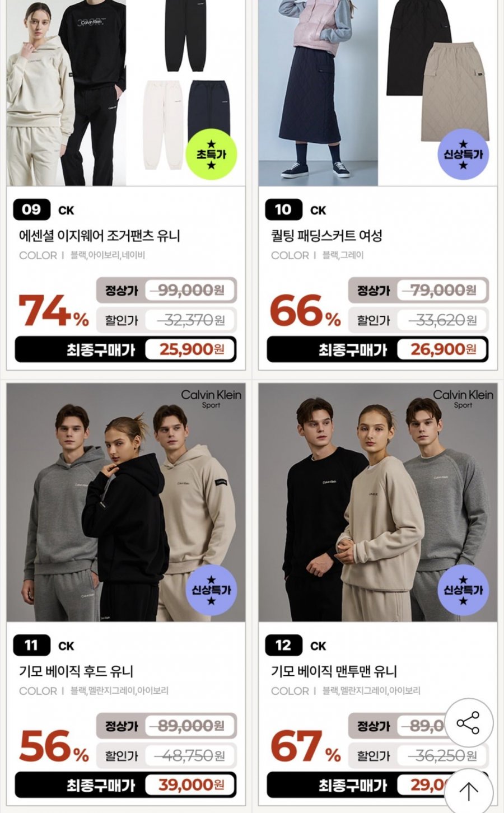504x813 pixels.
Task: Select the number 12 product badge
Action: [x=284, y=646]
